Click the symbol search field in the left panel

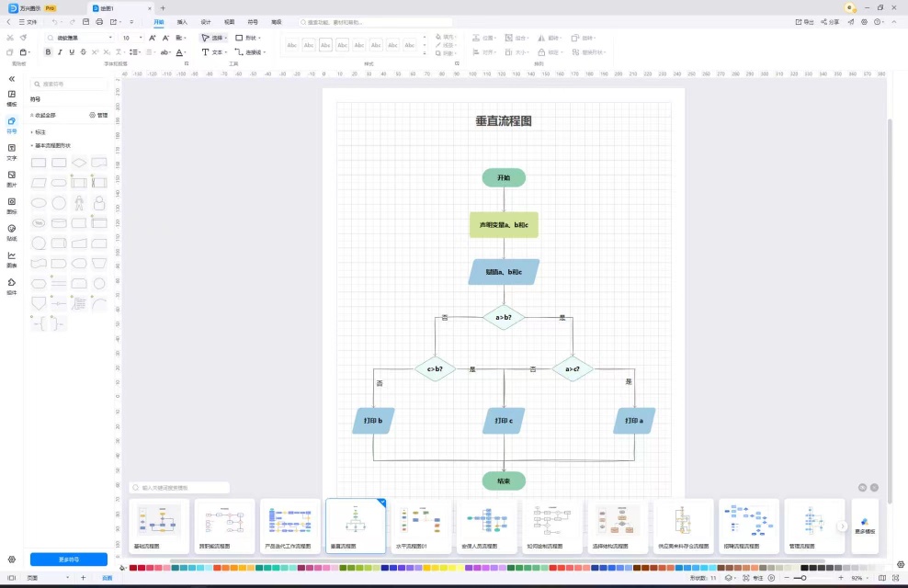[69, 84]
